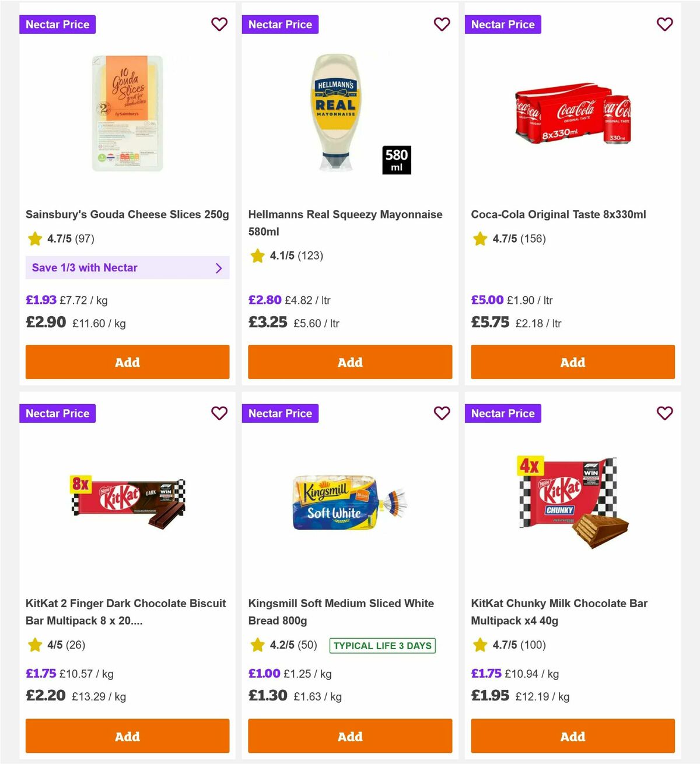The width and height of the screenshot is (700, 764).
Task: Click the star rating icon for Coca-Cola
Action: point(480,239)
